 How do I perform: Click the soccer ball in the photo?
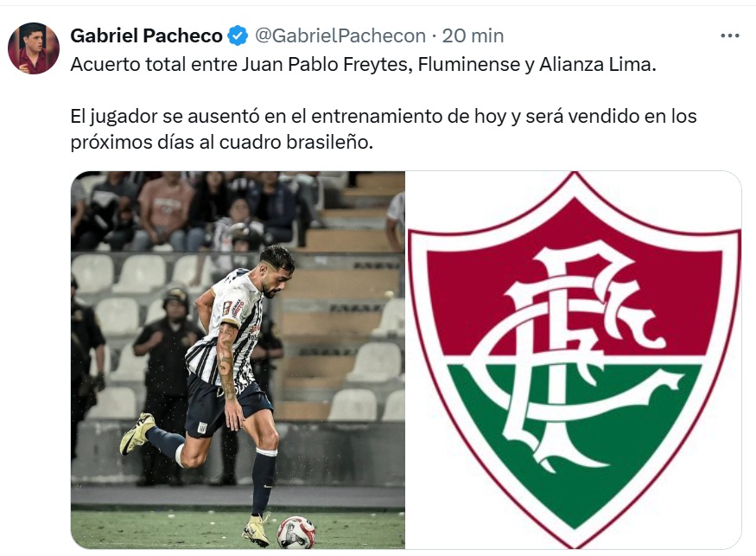[x=296, y=533]
